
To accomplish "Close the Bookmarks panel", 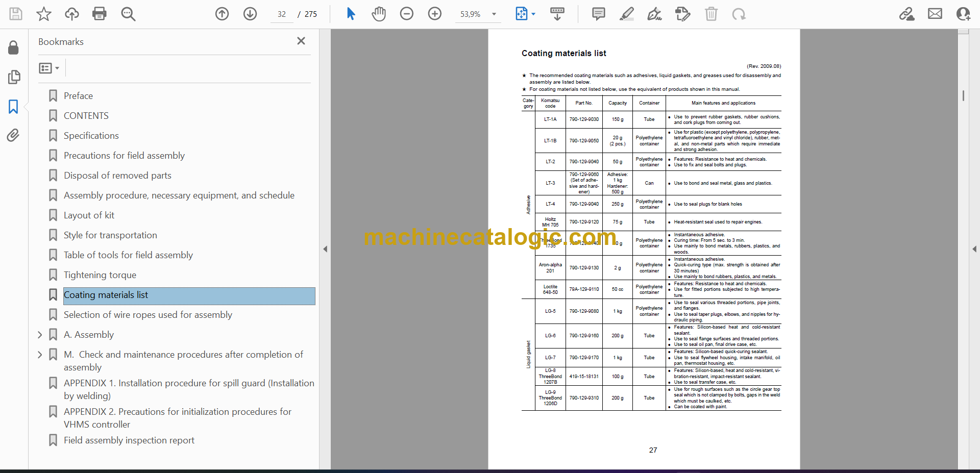I will click(x=301, y=41).
